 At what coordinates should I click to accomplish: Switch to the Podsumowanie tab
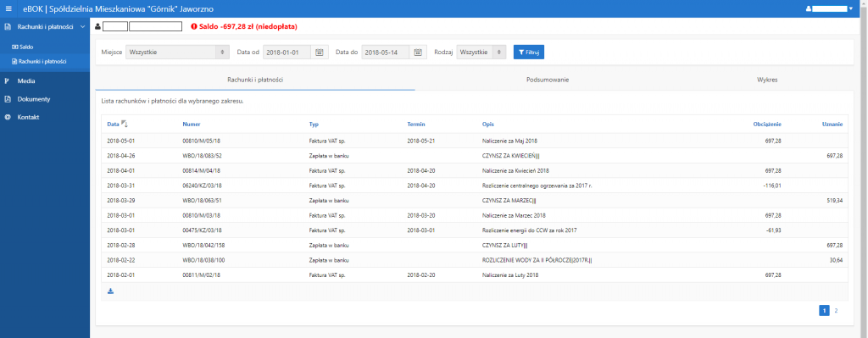pyautogui.click(x=548, y=80)
